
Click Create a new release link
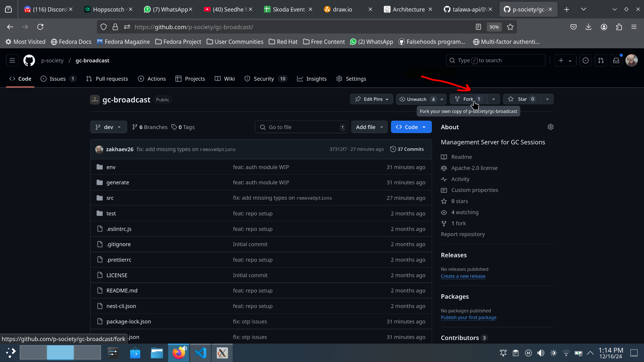tap(463, 276)
